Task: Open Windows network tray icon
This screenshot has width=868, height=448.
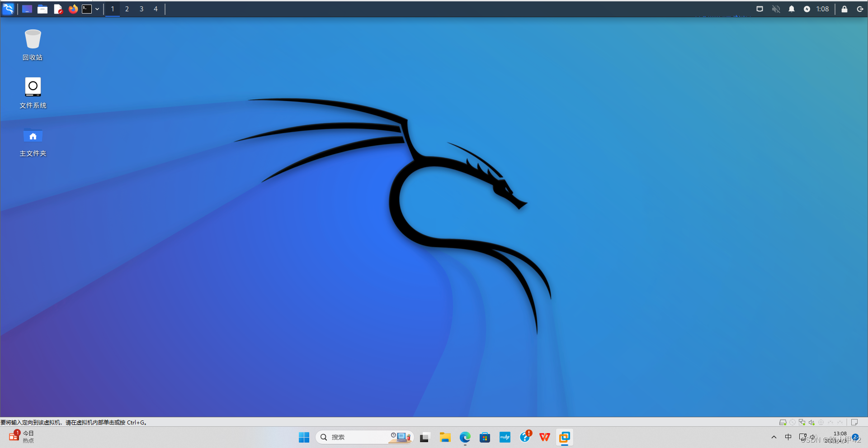Action: (x=803, y=437)
